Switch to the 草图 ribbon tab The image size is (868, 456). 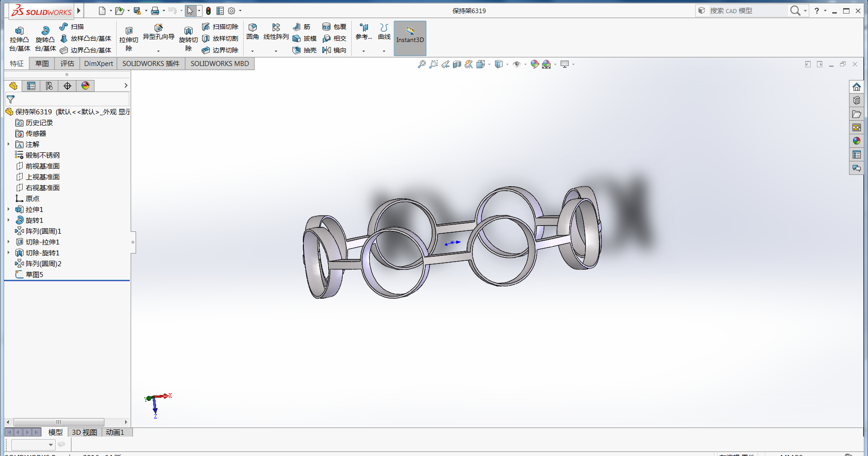(41, 63)
